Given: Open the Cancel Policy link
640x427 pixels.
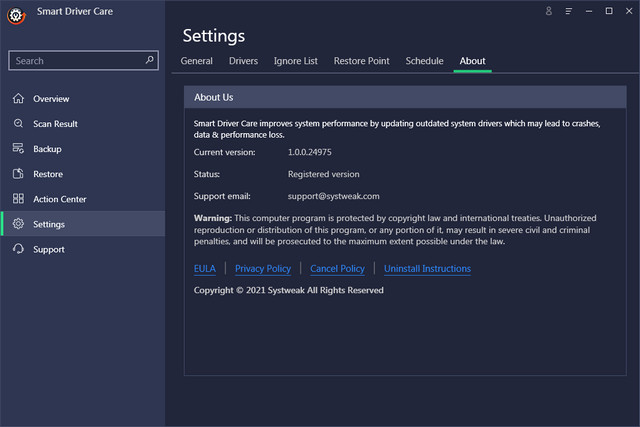Looking at the screenshot, I should click(337, 268).
